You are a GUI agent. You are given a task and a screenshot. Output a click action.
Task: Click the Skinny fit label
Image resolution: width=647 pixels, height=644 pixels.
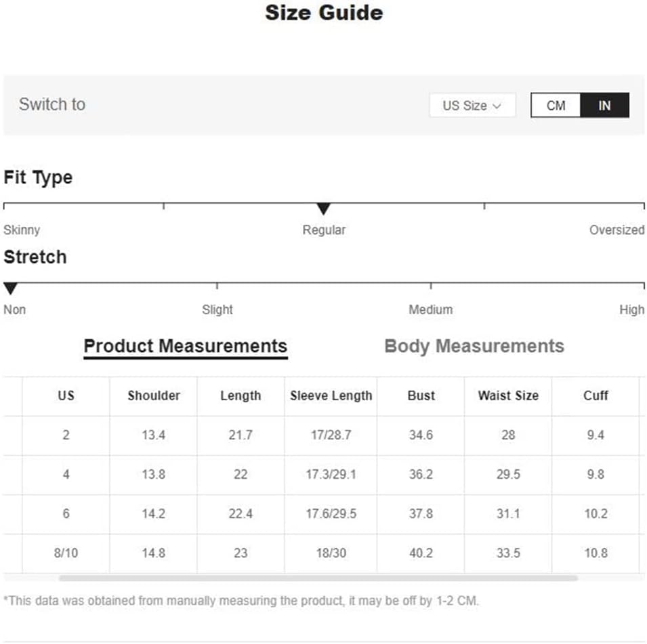[x=22, y=230]
